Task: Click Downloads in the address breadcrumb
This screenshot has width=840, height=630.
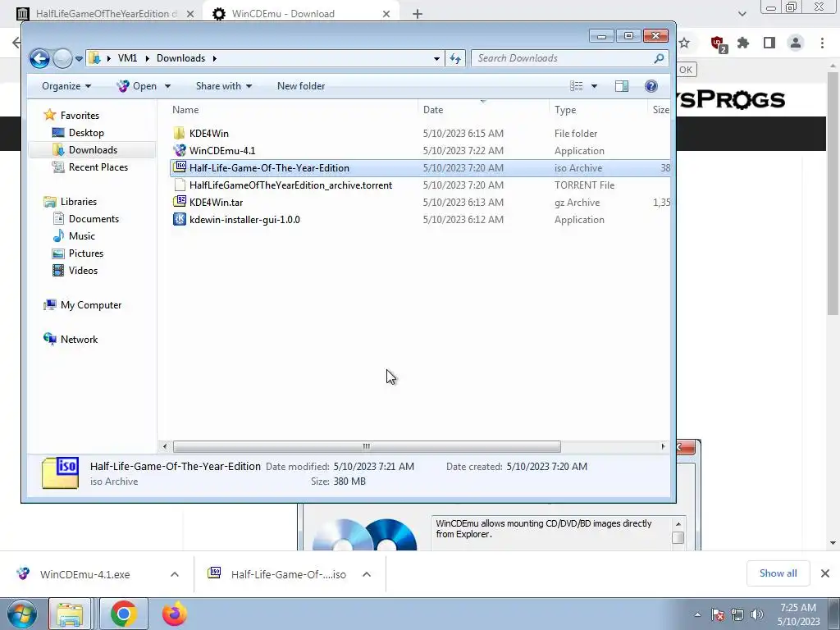Action: click(180, 58)
